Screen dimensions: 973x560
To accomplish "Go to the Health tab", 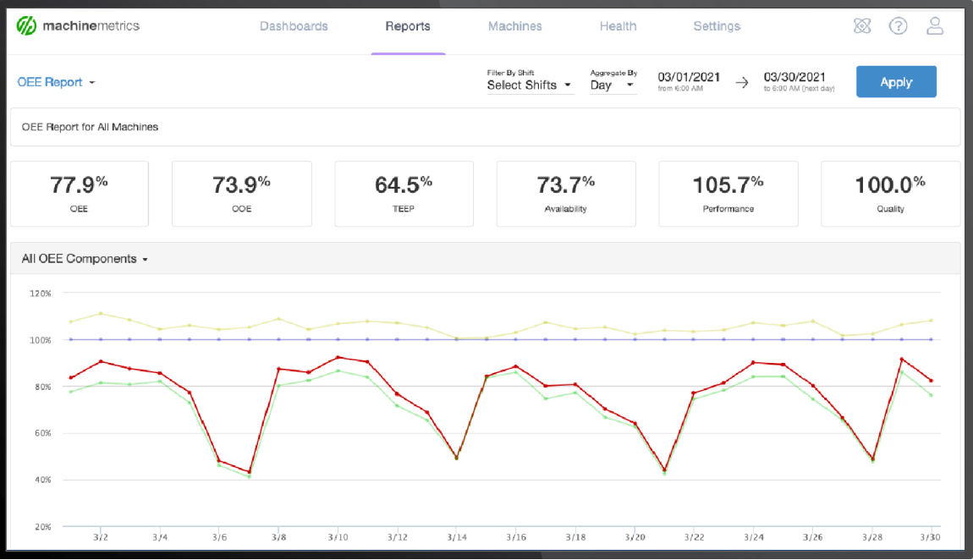I will [618, 26].
